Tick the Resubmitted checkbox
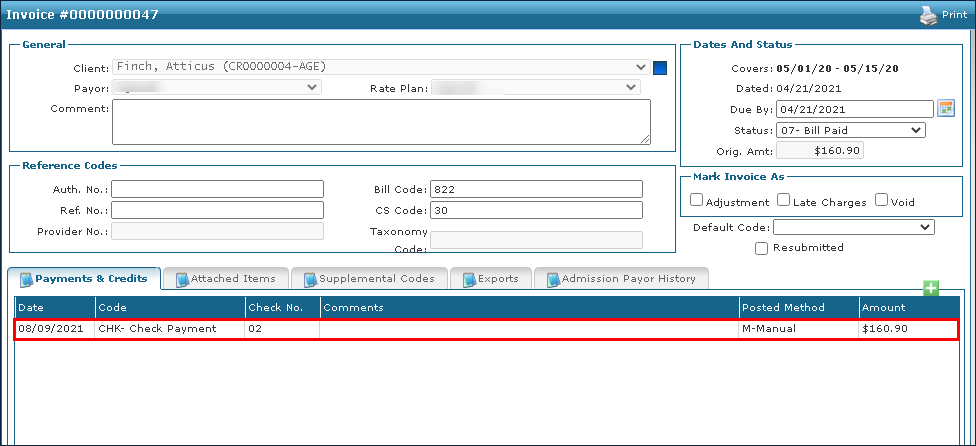976x446 pixels. (x=762, y=247)
